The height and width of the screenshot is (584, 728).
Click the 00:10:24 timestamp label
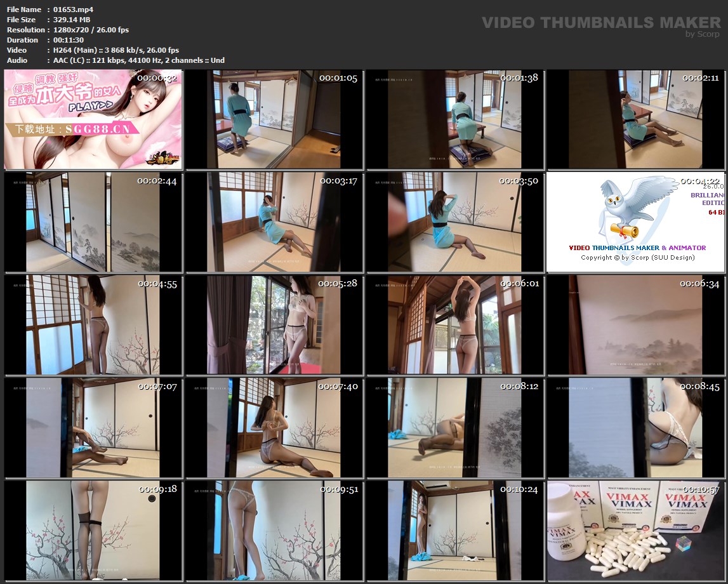(x=519, y=489)
